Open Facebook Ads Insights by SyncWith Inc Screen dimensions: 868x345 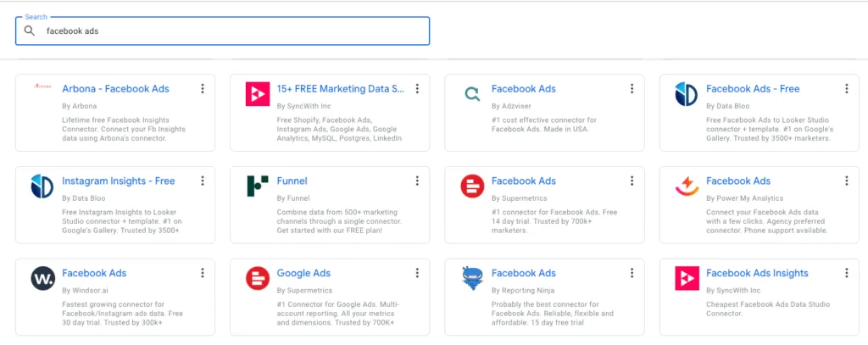click(756, 273)
